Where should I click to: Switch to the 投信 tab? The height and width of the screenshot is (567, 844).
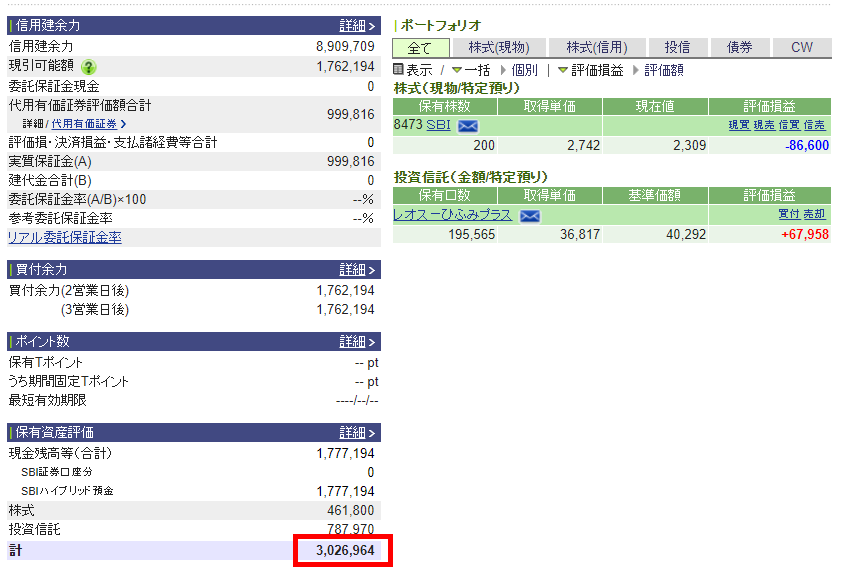[677, 47]
